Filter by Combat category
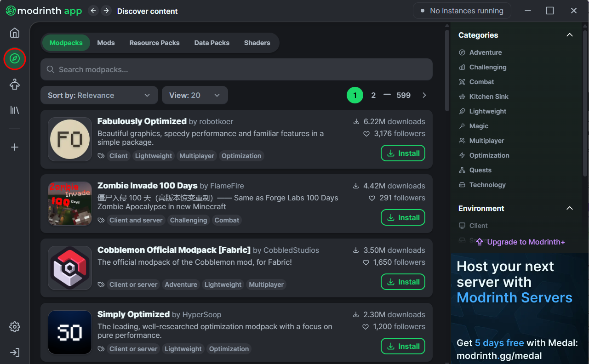Viewport: 589px width, 364px height. pos(476,82)
